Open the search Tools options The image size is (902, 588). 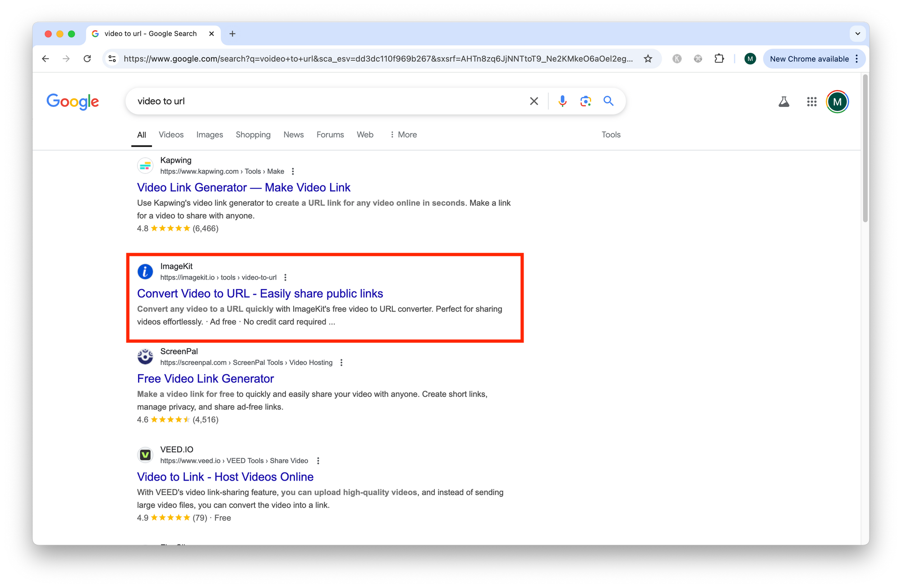(611, 135)
